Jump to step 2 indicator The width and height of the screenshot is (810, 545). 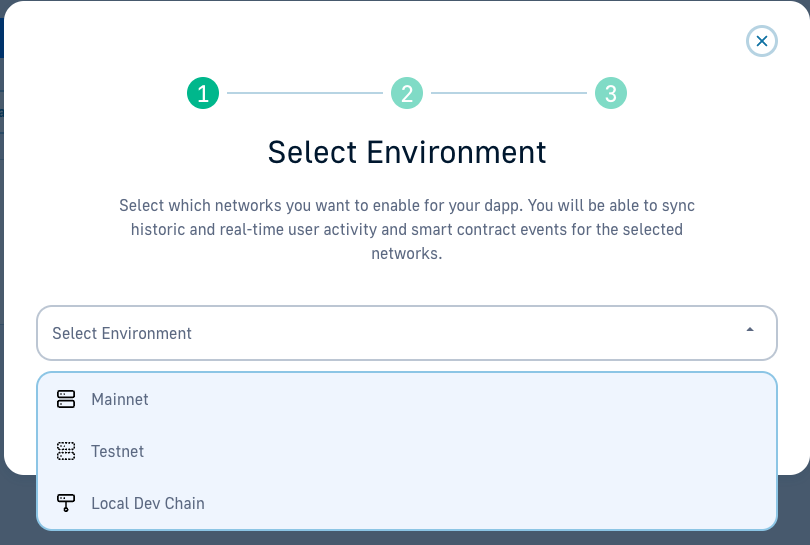click(407, 93)
